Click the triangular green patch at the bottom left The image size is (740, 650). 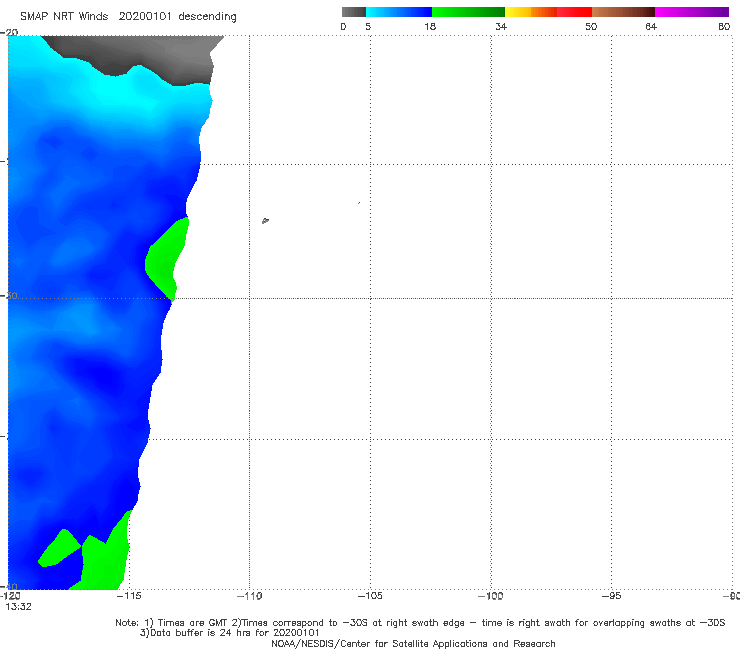pyautogui.click(x=59, y=549)
